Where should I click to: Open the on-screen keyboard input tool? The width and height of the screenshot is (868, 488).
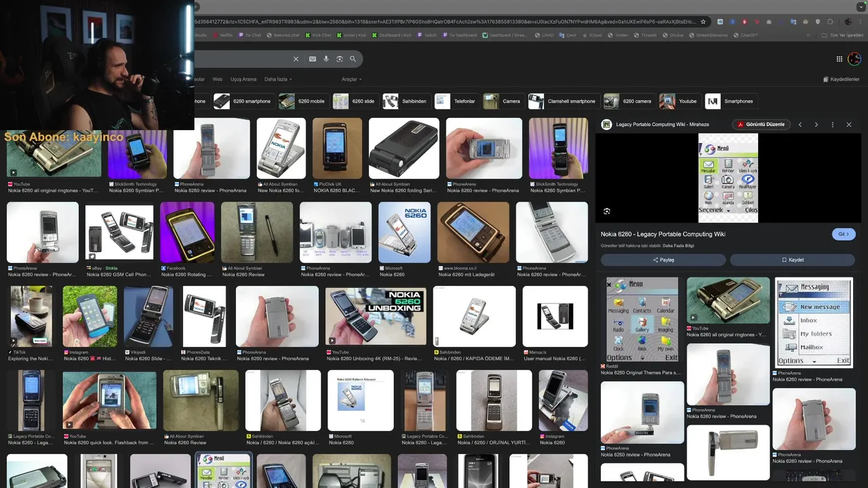pyautogui.click(x=313, y=59)
